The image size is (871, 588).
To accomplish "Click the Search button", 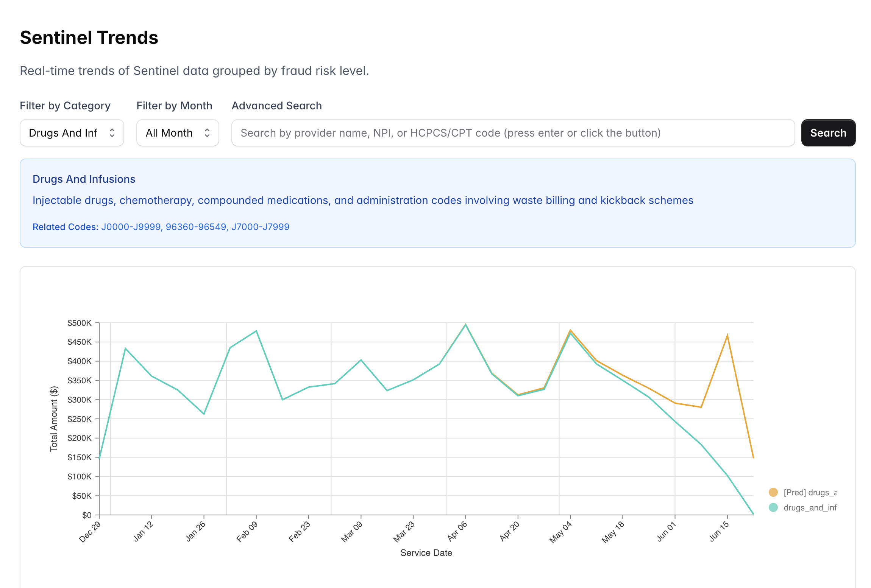I will [x=828, y=133].
